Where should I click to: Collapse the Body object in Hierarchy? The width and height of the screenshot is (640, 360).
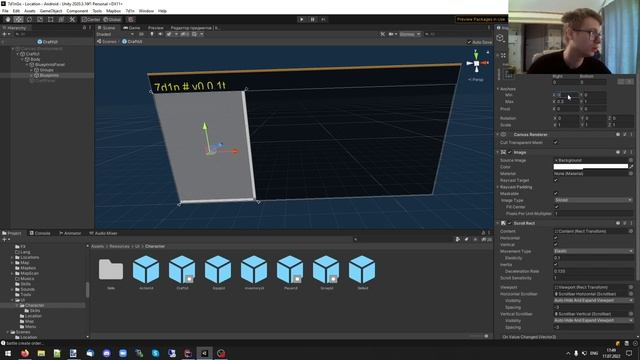click(x=23, y=59)
